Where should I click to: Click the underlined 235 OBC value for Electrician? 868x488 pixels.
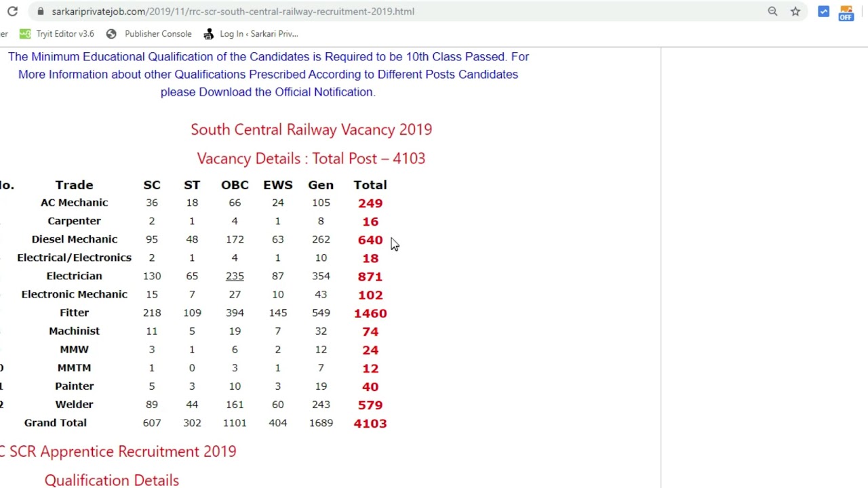(235, 276)
